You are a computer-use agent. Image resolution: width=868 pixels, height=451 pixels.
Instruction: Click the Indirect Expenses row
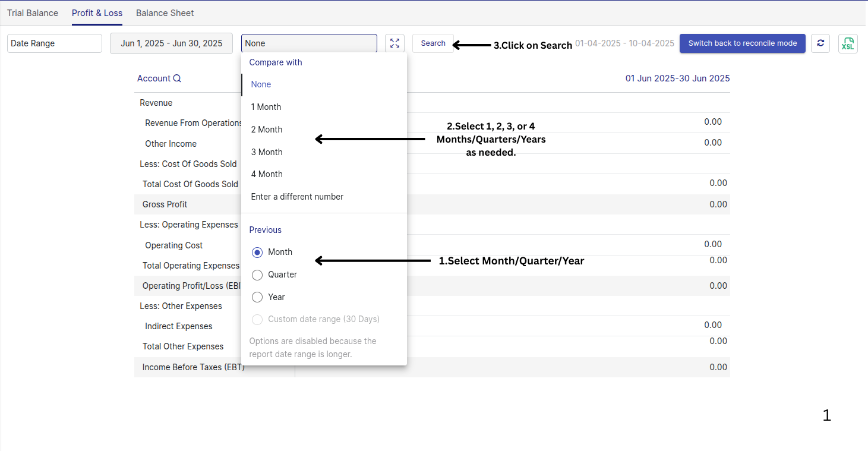[432, 326]
